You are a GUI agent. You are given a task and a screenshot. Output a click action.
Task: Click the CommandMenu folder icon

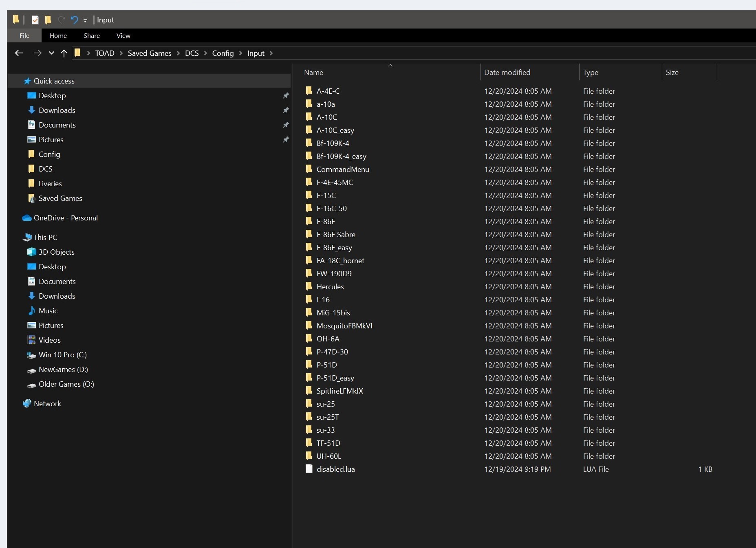309,169
